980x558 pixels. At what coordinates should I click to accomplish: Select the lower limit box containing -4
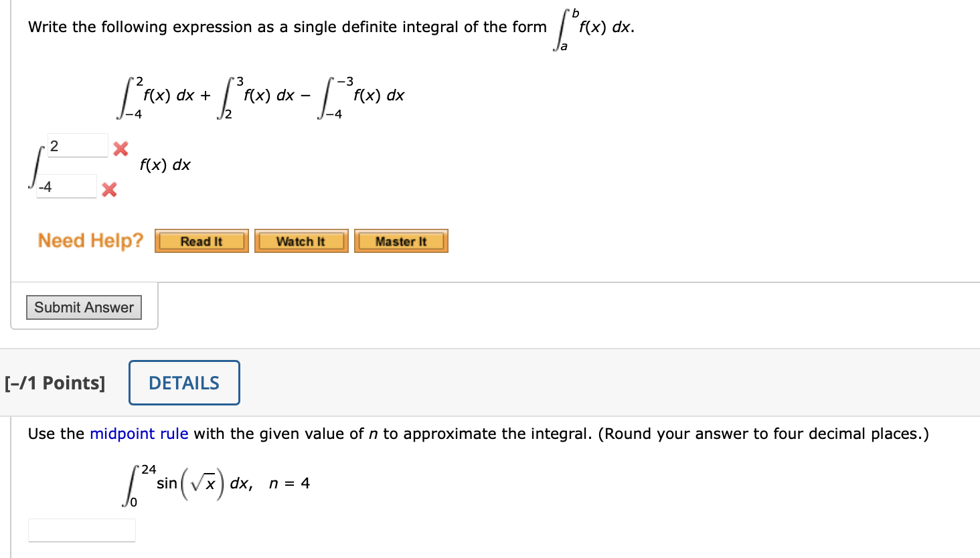click(x=66, y=186)
